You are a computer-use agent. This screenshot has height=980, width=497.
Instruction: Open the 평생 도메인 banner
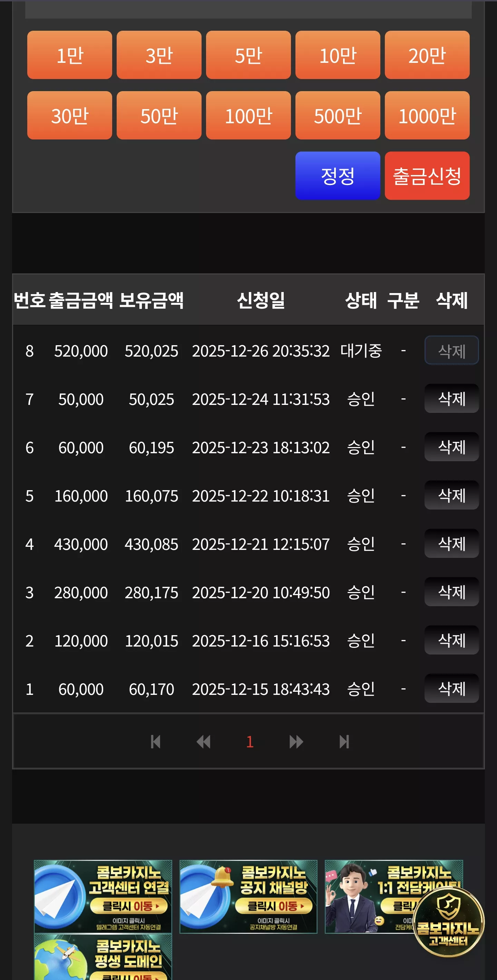(x=103, y=957)
